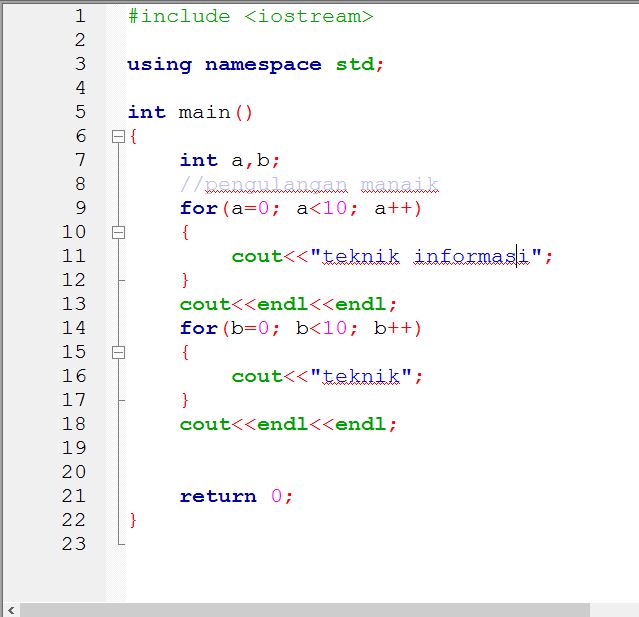Click the final closing brace on line 22
The image size is (639, 617).
click(x=133, y=520)
